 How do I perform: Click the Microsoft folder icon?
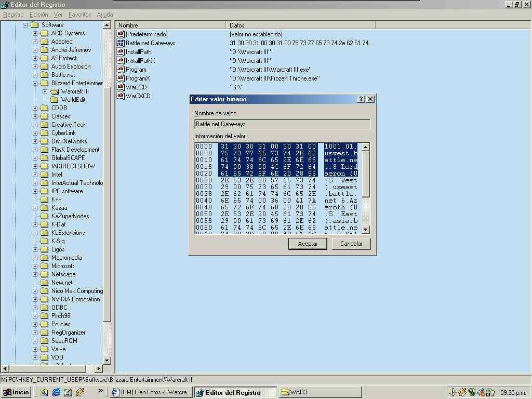45,266
